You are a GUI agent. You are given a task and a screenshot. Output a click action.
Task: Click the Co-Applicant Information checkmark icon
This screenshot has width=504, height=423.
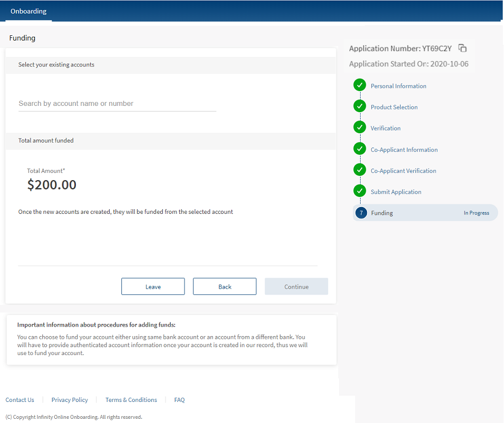tap(360, 149)
